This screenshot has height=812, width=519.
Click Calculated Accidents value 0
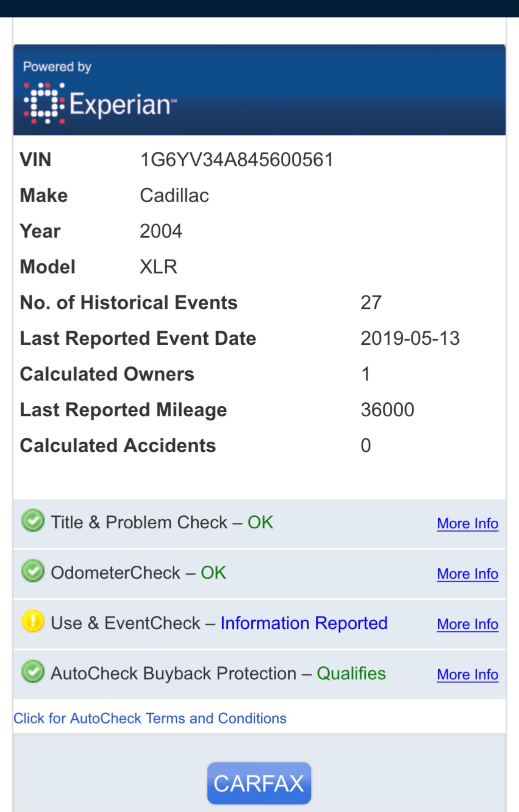366,445
